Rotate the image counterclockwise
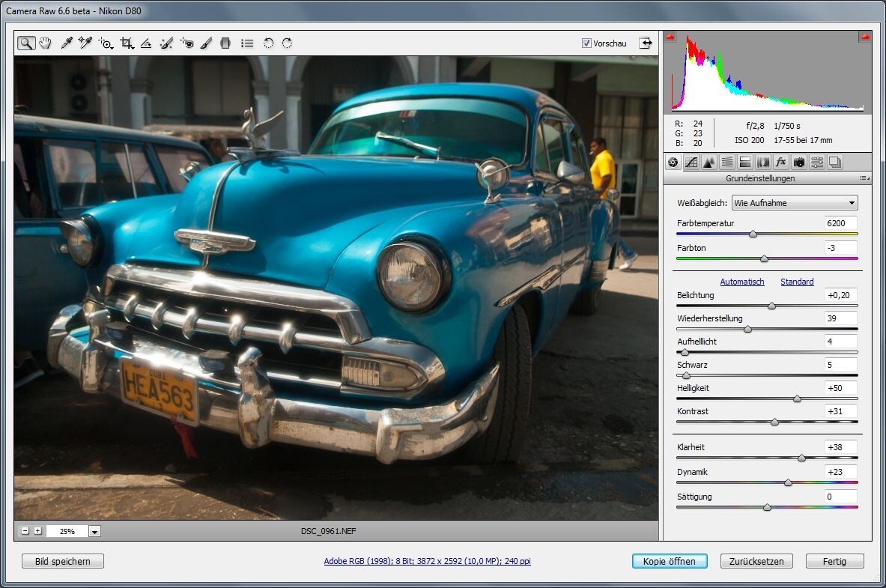This screenshot has width=886, height=588. 268,43
